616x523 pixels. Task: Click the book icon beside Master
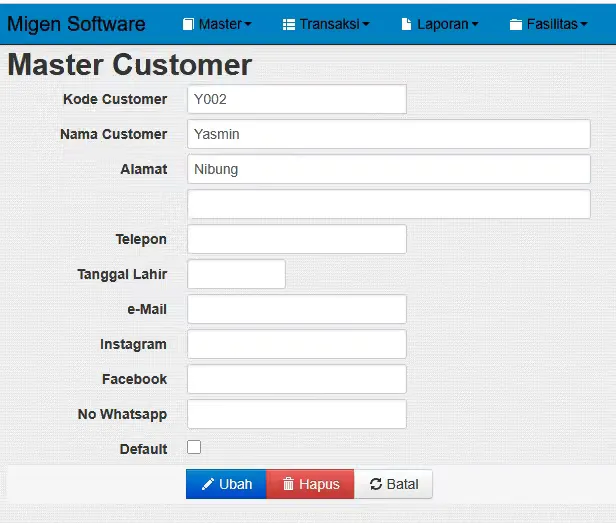pyautogui.click(x=188, y=24)
